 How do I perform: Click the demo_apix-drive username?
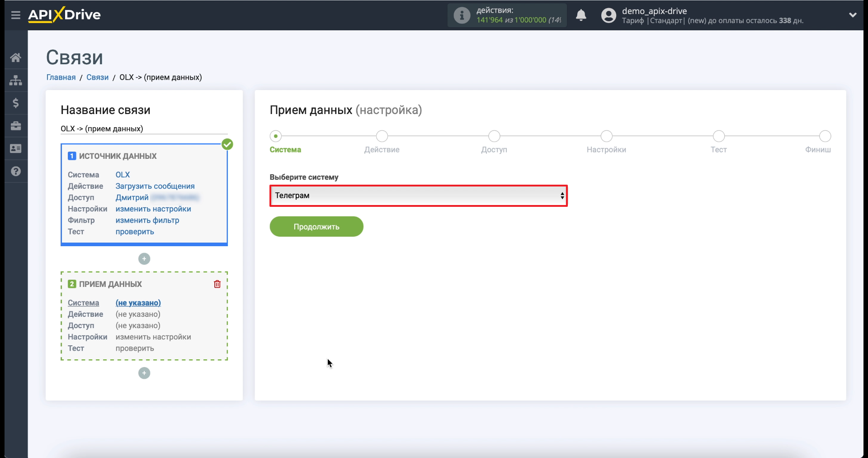pos(654,11)
